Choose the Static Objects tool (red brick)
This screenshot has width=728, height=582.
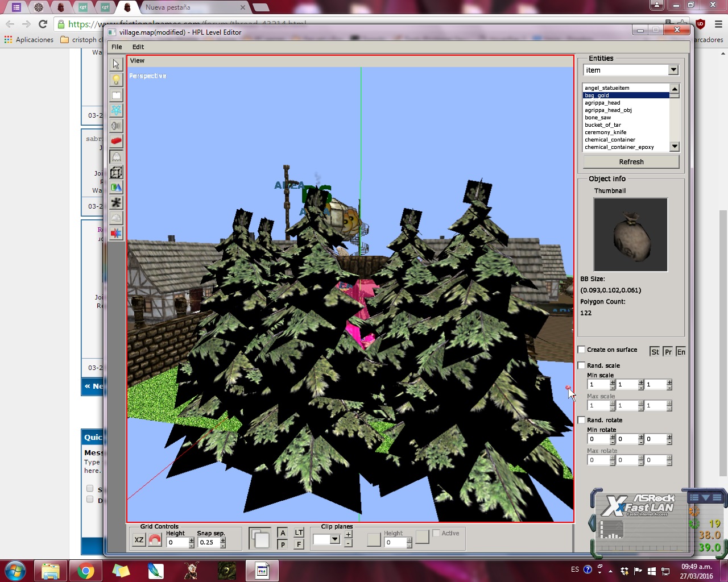[x=116, y=141]
